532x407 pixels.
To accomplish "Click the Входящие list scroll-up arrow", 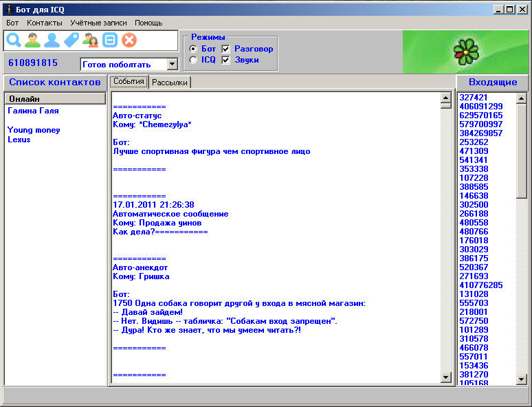I will click(521, 98).
